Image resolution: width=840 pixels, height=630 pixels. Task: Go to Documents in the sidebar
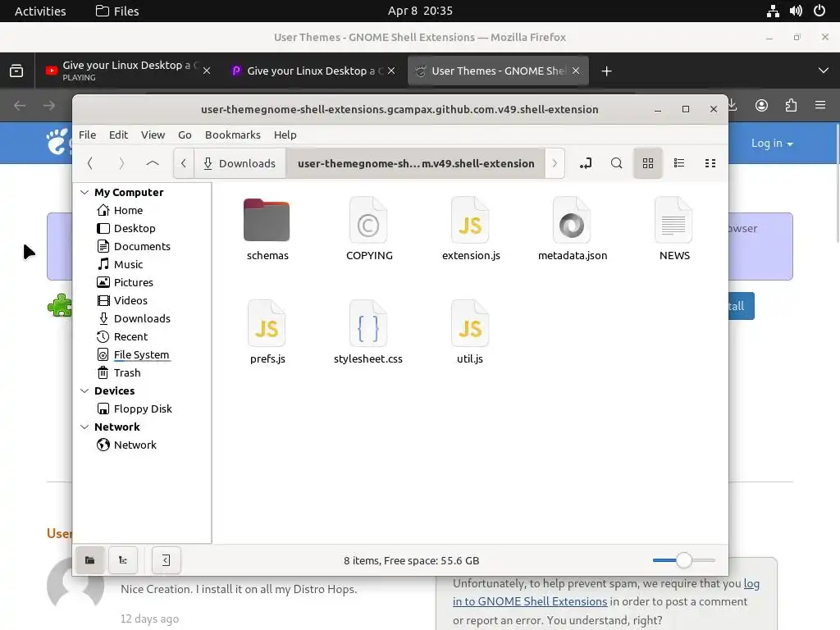(141, 246)
